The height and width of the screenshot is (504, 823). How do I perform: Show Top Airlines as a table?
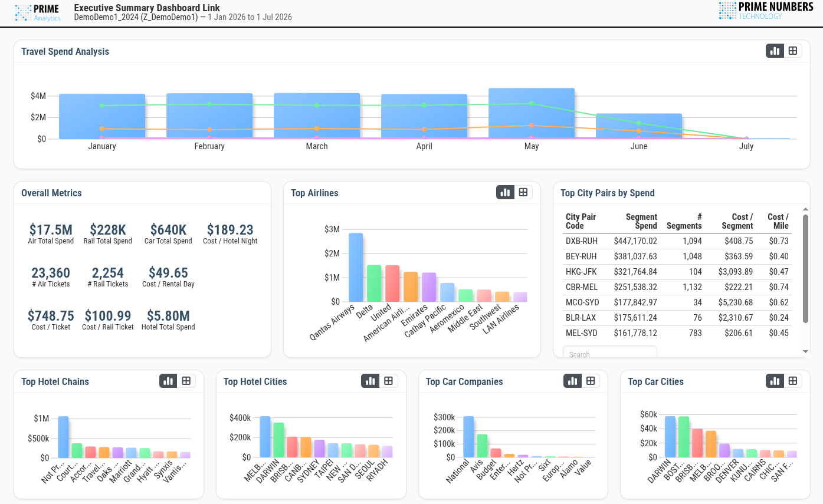coord(523,192)
